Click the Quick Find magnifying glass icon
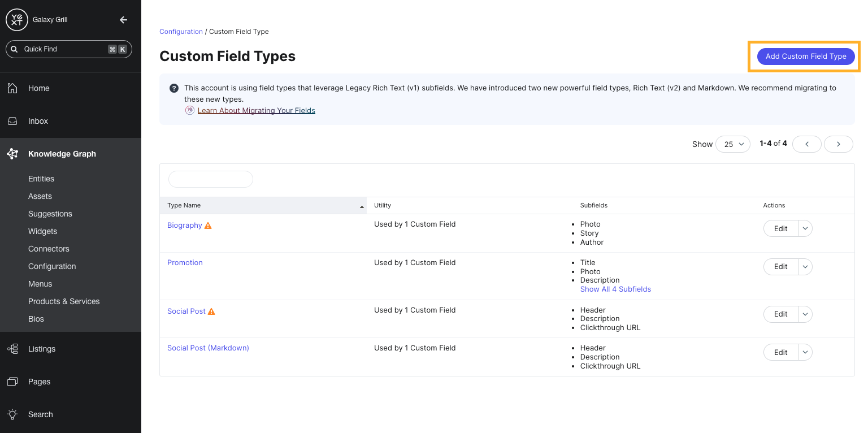Viewport: 868px width, 433px height. coord(14,49)
